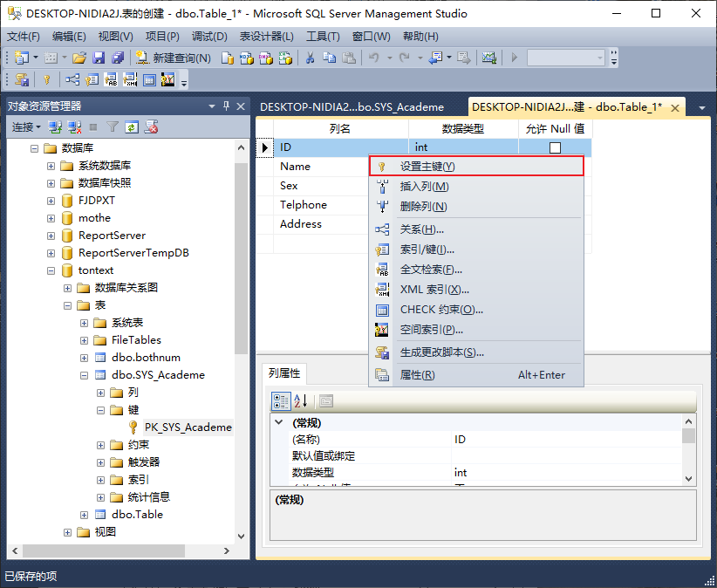Expand the 触发器 folder node
The width and height of the screenshot is (717, 588).
click(x=100, y=462)
